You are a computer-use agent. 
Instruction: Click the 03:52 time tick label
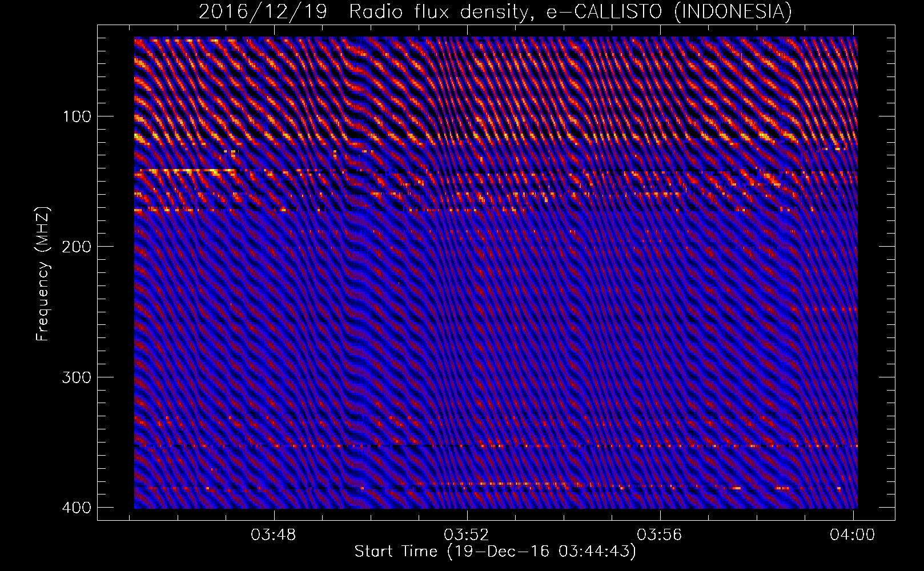coord(467,535)
